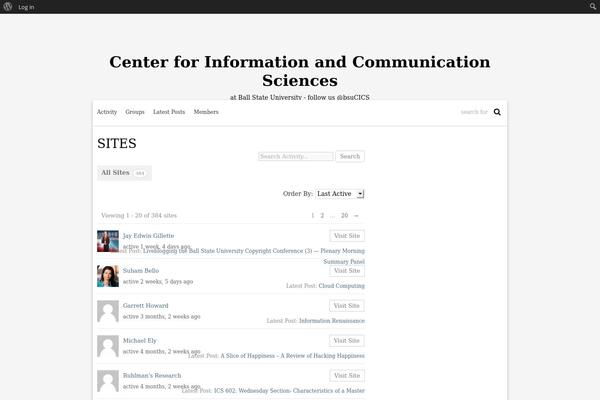Open Jay Edwin Gillette site name link

tap(148, 235)
